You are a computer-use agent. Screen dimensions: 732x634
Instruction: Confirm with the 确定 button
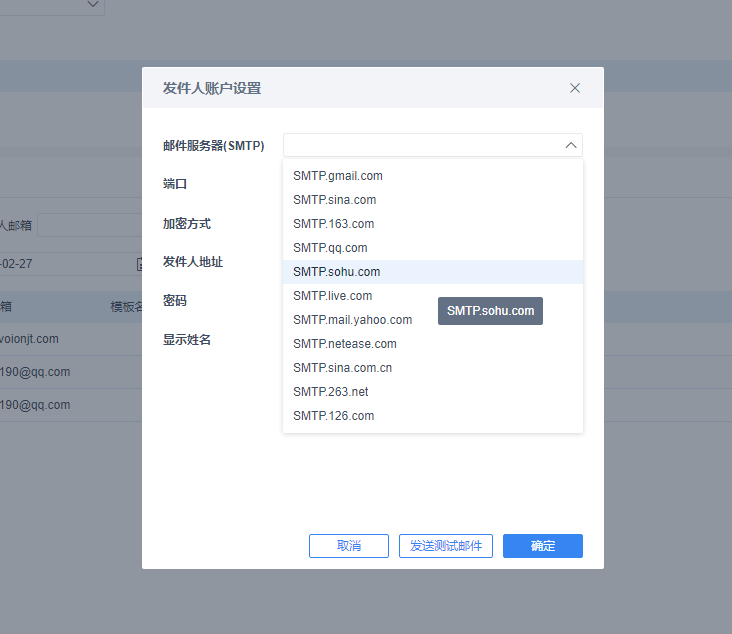pos(543,546)
